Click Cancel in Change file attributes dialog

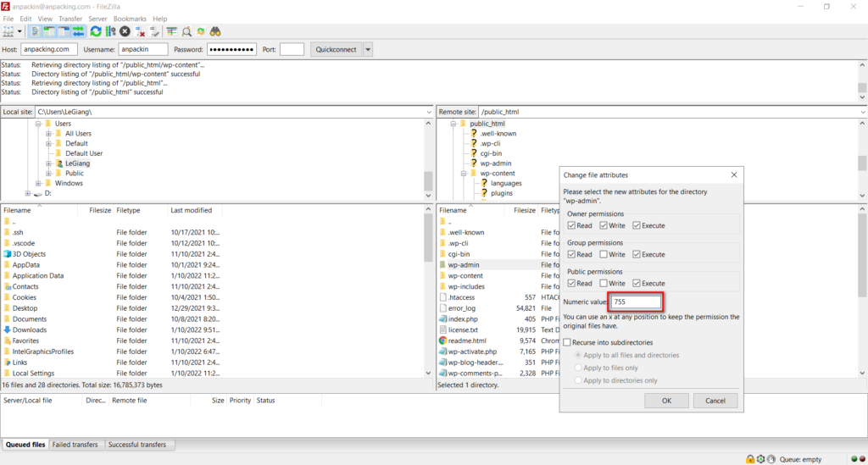(x=715, y=401)
